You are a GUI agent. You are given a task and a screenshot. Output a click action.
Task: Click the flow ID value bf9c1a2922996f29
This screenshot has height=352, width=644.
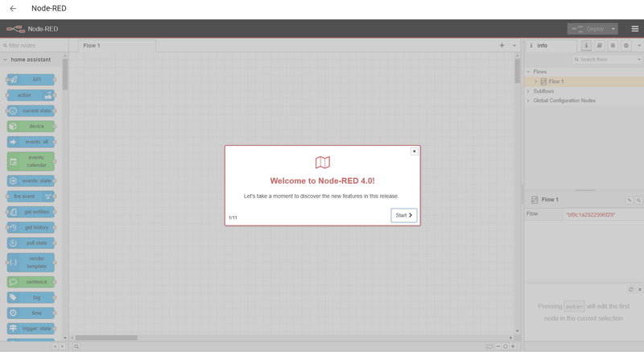coord(591,214)
